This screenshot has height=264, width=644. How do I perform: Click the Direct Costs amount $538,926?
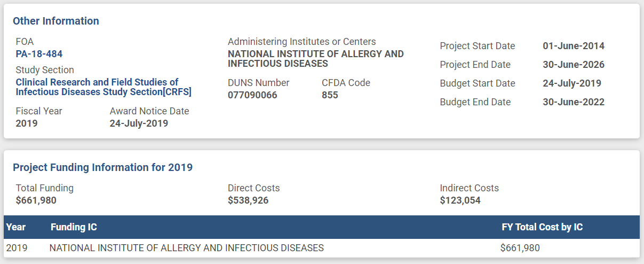[x=248, y=200]
